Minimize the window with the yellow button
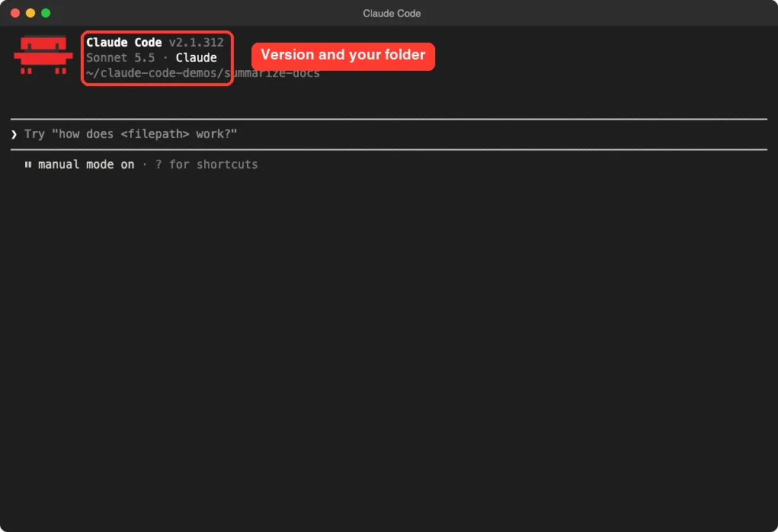This screenshot has width=778, height=532. point(30,13)
